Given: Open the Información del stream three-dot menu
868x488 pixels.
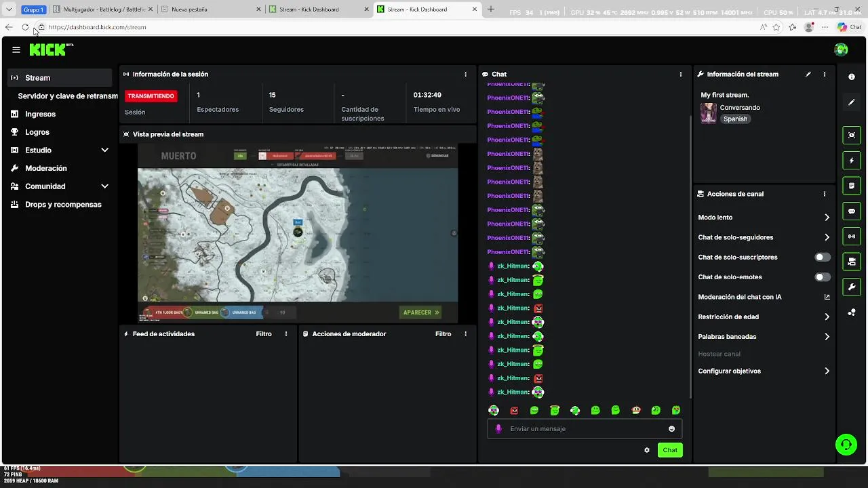Looking at the screenshot, I should 825,75.
